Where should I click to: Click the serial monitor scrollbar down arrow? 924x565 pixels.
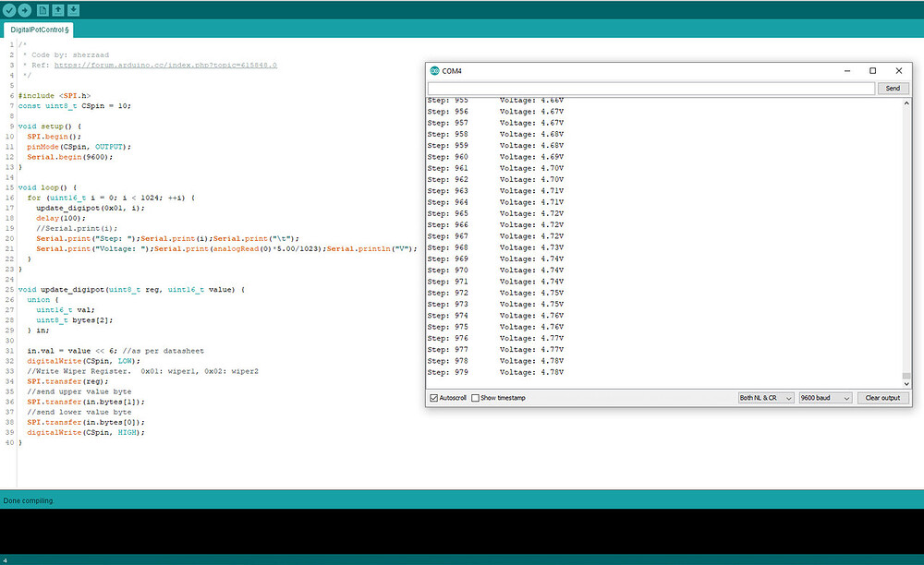[906, 382]
